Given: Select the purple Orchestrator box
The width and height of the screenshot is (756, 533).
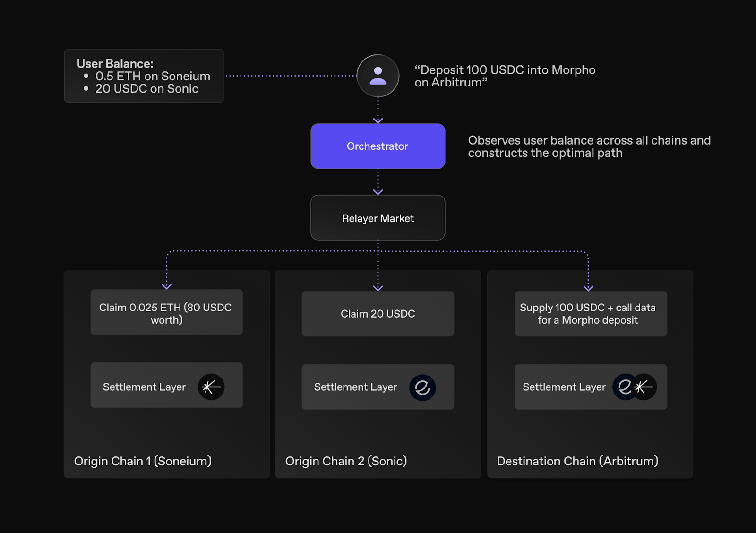Looking at the screenshot, I should [378, 146].
